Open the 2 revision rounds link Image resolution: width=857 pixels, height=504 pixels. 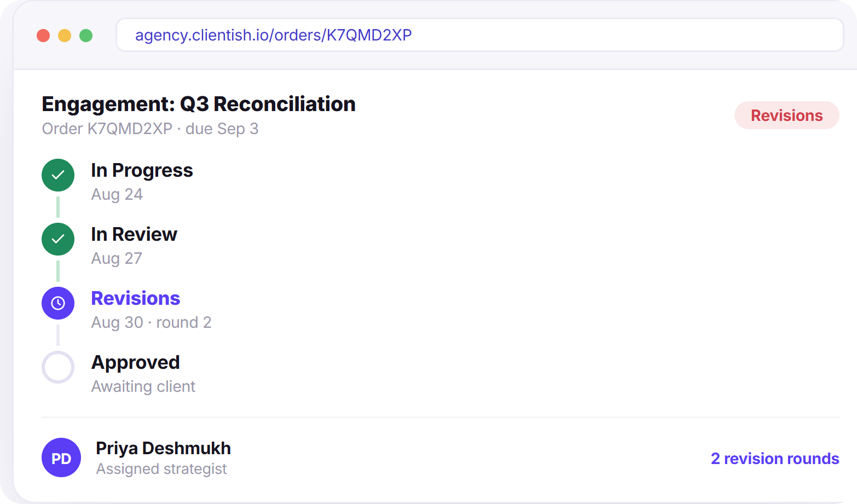[x=775, y=459]
